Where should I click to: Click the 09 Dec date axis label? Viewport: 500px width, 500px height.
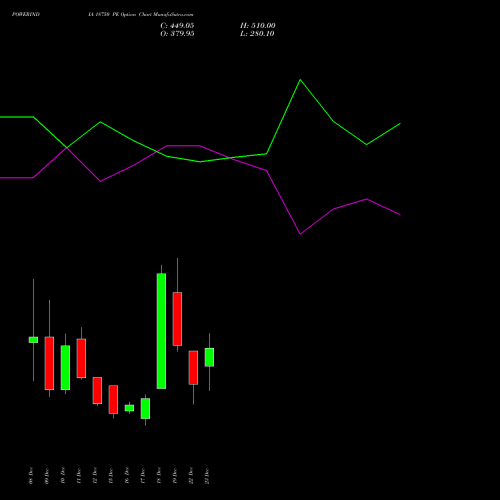pos(47,476)
